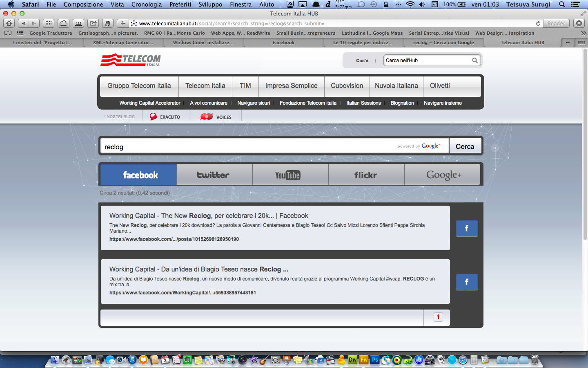The width and height of the screenshot is (588, 368).
Task: Open Dreamweaver from the Dock
Action: pos(353,360)
